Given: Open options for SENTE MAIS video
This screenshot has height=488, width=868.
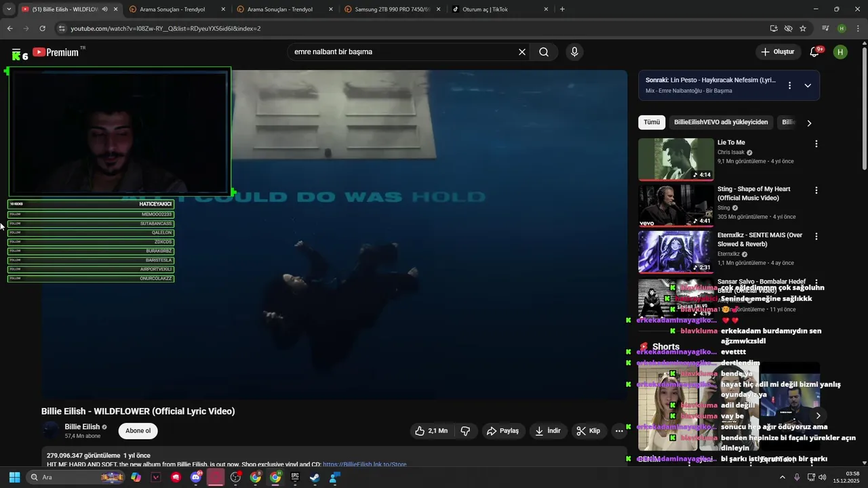Looking at the screenshot, I should click(x=816, y=237).
